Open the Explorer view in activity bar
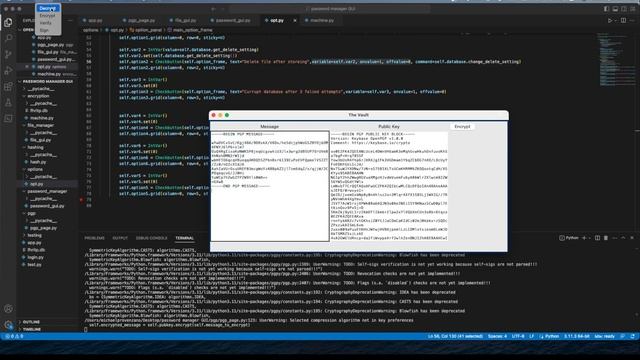Screen dimensions: 640x360 point(8,22)
